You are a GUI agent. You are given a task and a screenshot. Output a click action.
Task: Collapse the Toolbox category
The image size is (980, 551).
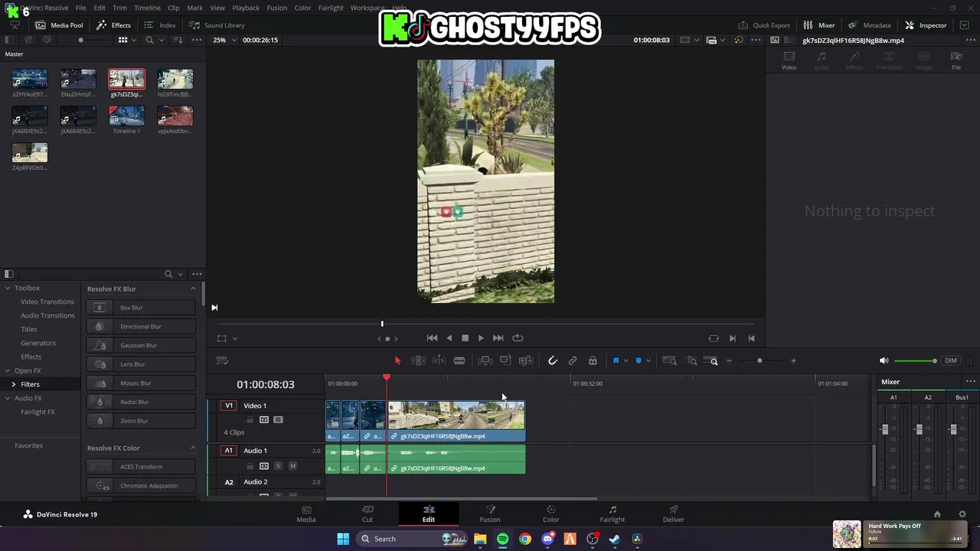[7, 288]
